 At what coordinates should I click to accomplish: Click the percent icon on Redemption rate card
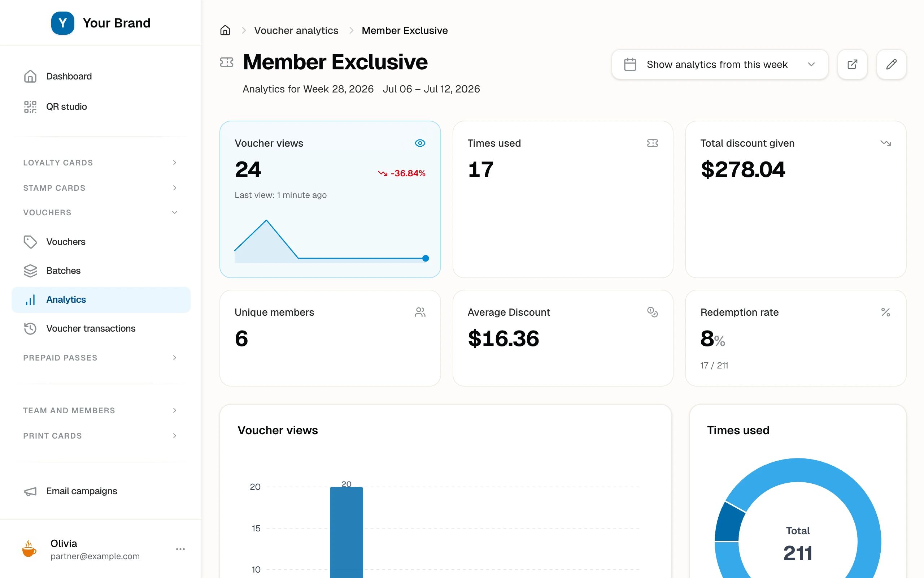886,312
